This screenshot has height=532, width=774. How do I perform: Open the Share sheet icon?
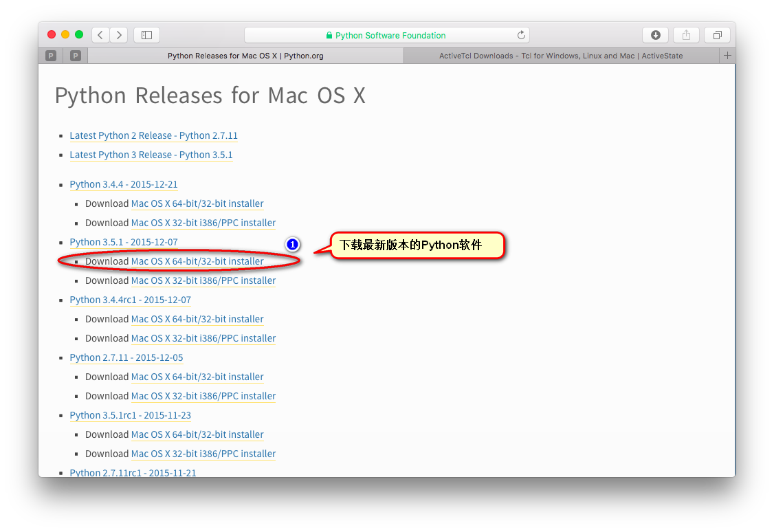point(686,35)
